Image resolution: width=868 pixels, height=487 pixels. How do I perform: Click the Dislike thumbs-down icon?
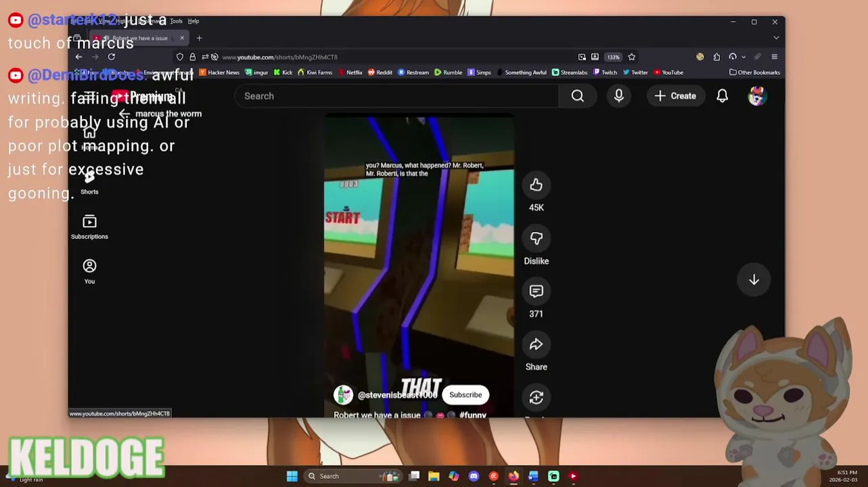(x=536, y=238)
